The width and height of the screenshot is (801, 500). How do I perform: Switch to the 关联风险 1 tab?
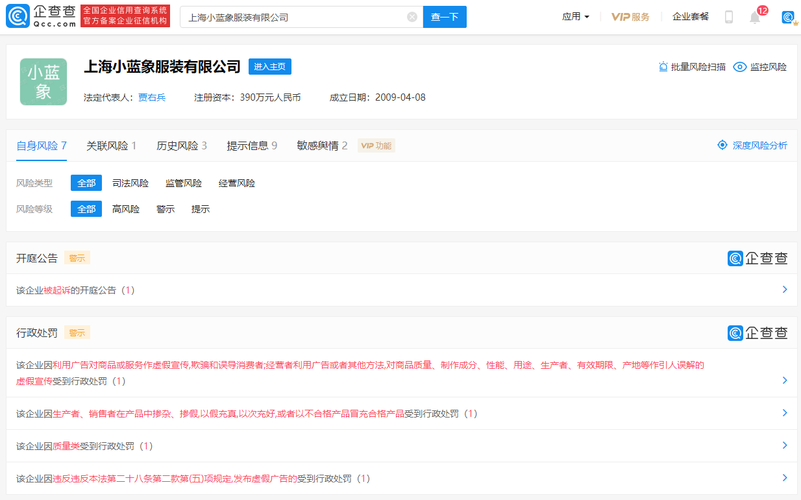click(x=111, y=146)
